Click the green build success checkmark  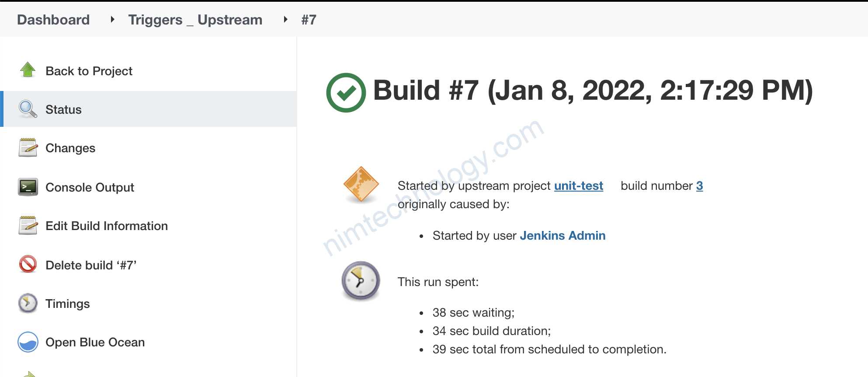tap(345, 91)
